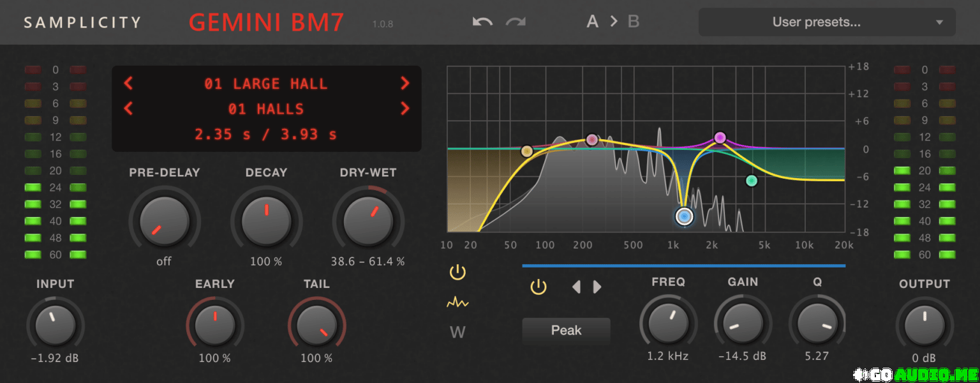This screenshot has height=383, width=980.
Task: Click the 0 dB output value
Action: tap(924, 358)
